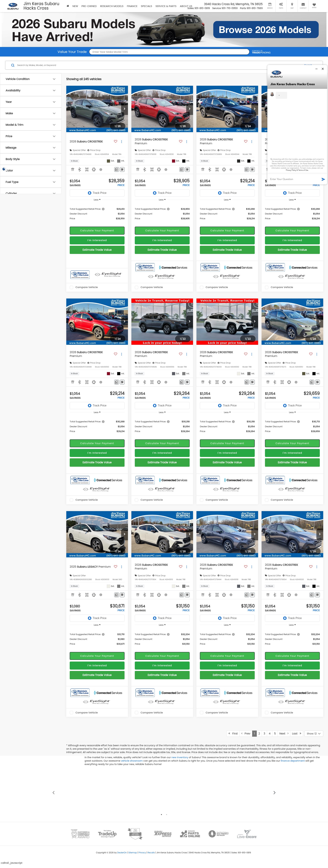Expand the Vehicle Condition filter
328x868 pixels.
pos(31,79)
